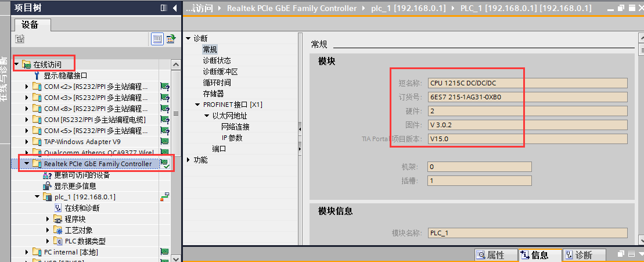Click the status icon for COM <3> row

[x=165, y=98]
